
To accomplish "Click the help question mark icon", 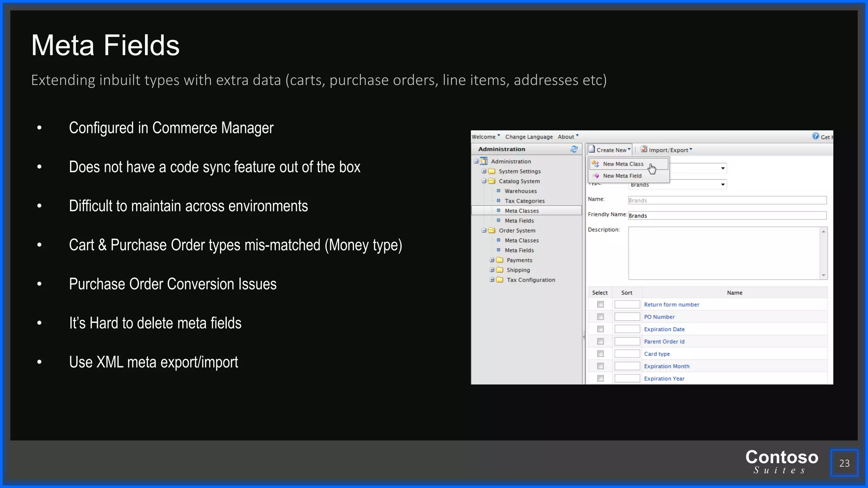I will 815,136.
